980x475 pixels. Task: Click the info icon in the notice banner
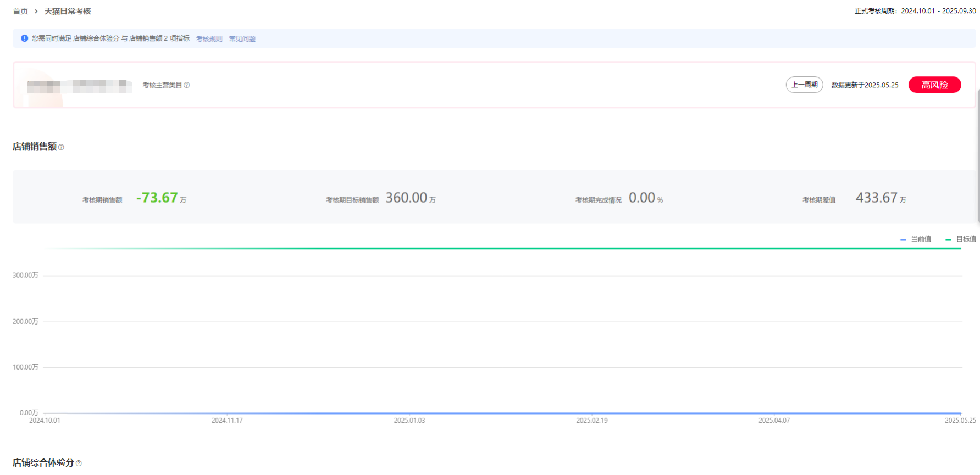click(x=24, y=38)
